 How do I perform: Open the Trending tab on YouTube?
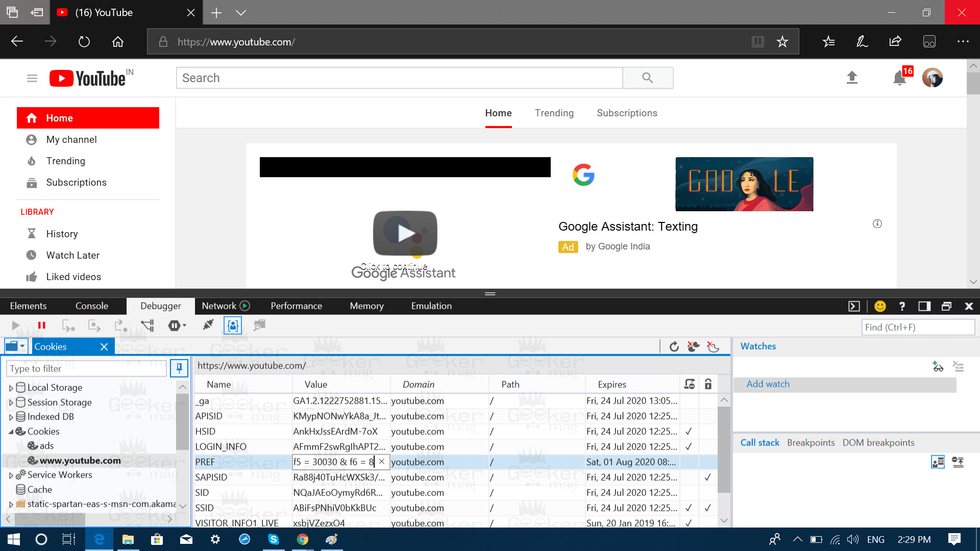(554, 113)
